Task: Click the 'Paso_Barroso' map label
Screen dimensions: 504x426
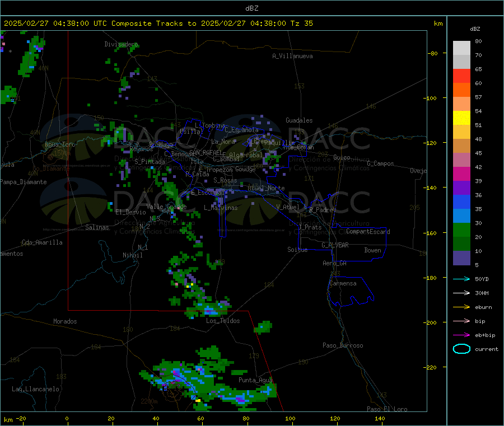Action: pos(343,345)
